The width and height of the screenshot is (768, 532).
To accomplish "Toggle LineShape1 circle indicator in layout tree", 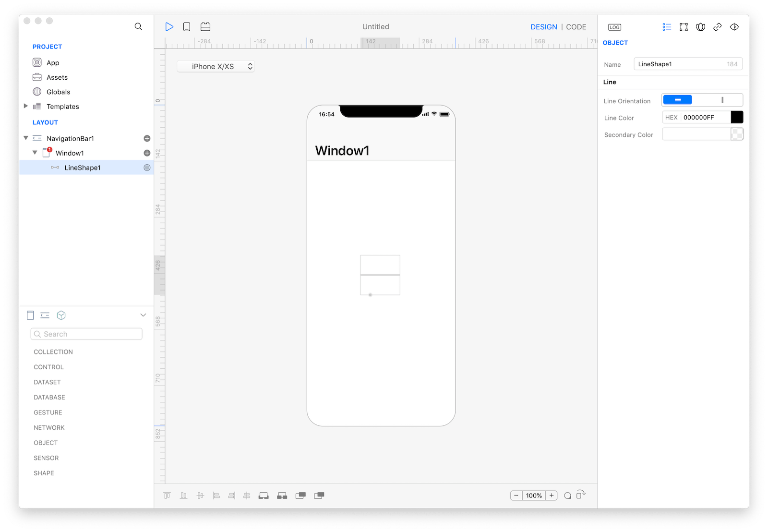I will [147, 168].
